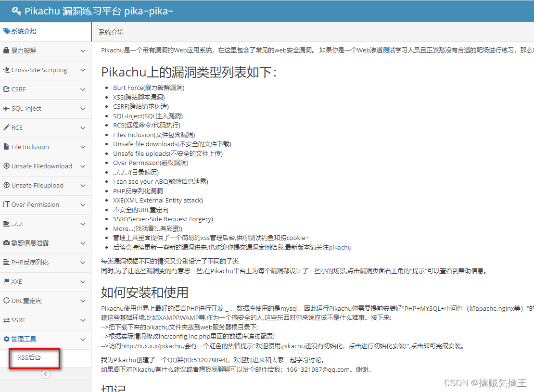The image size is (534, 392).
Task: Expand the Over Permission chevron
Action: 83,205
